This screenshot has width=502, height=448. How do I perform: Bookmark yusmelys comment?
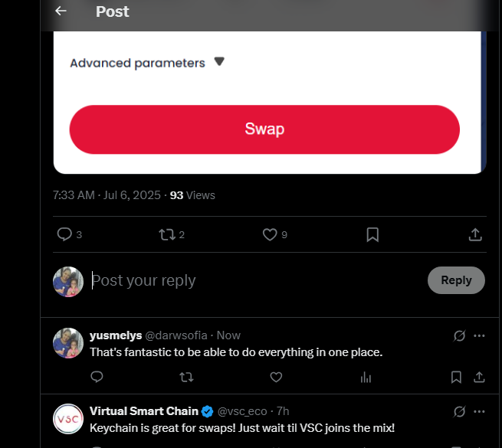click(x=456, y=378)
